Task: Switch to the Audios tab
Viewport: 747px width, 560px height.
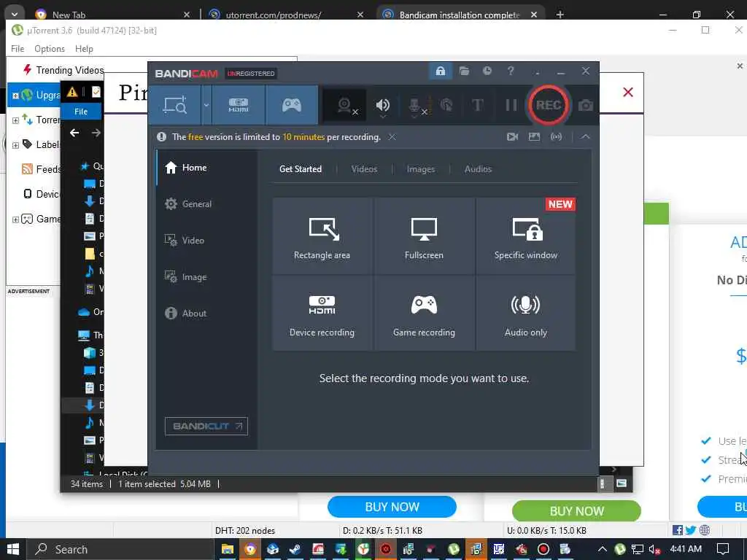Action: [x=478, y=169]
